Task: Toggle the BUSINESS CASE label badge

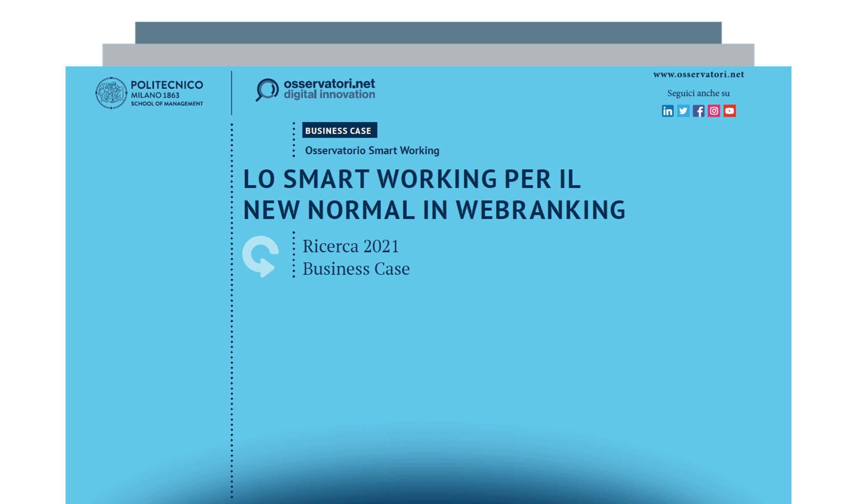Action: tap(339, 131)
